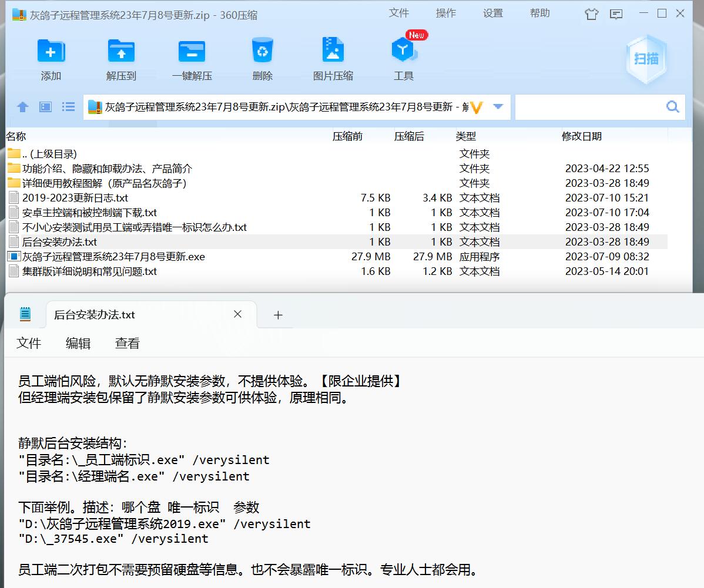Open the 设置 (Settings) menu
This screenshot has width=704, height=588.
pos(492,14)
